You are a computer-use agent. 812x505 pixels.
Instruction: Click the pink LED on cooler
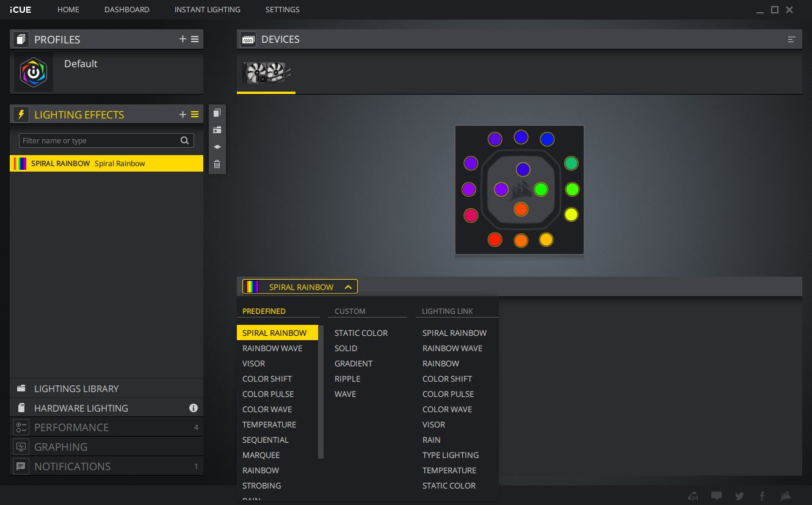[471, 215]
